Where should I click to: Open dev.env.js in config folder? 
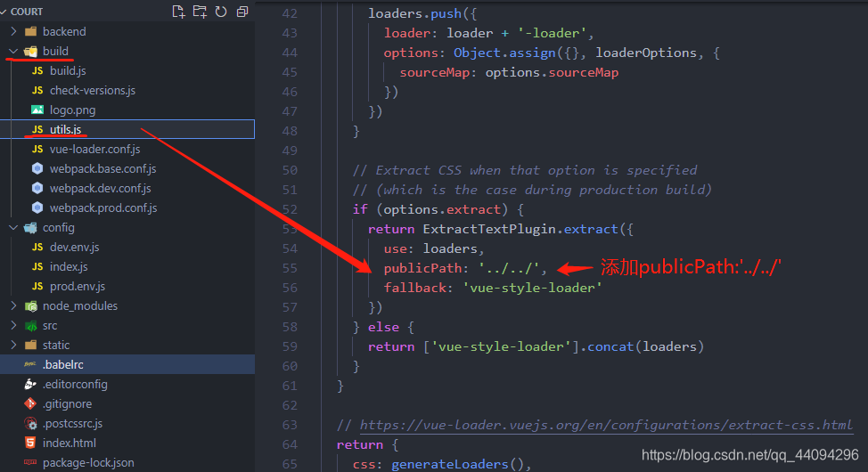tap(74, 248)
